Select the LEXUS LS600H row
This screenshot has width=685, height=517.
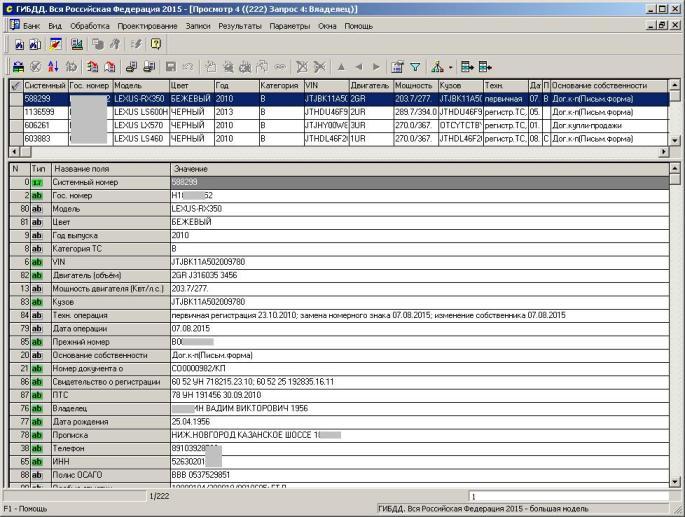tap(339, 112)
